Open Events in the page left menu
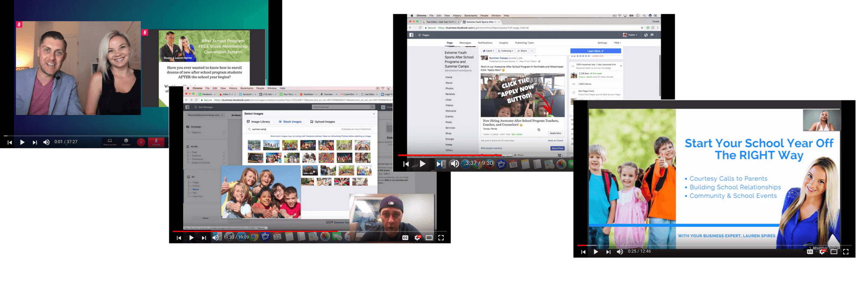This screenshot has height=304, width=868. click(449, 117)
